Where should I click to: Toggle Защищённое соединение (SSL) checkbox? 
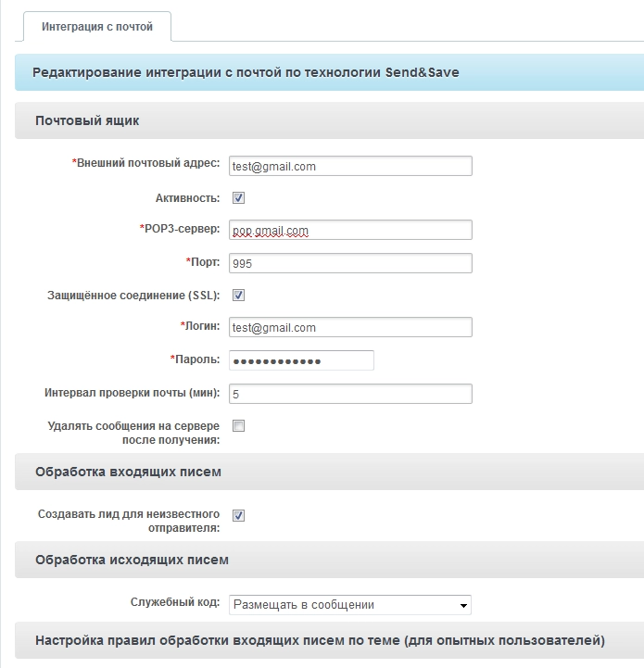238,296
